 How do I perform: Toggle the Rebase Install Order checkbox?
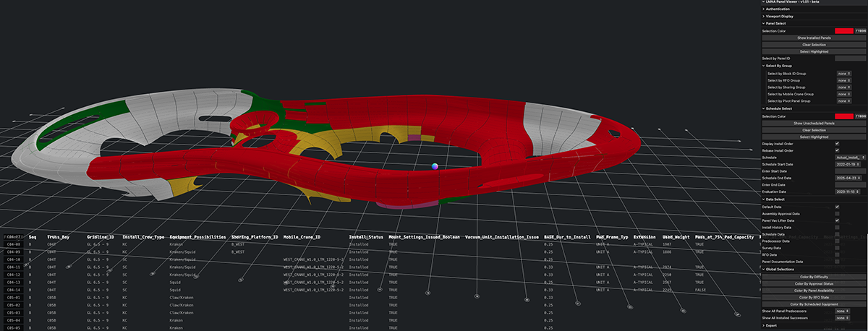click(838, 150)
